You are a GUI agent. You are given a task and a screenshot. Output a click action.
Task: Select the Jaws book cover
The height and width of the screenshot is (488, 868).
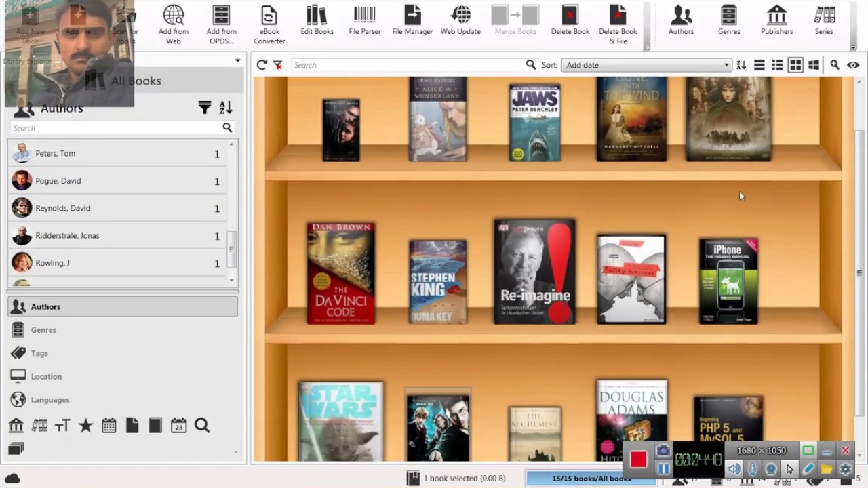(535, 123)
